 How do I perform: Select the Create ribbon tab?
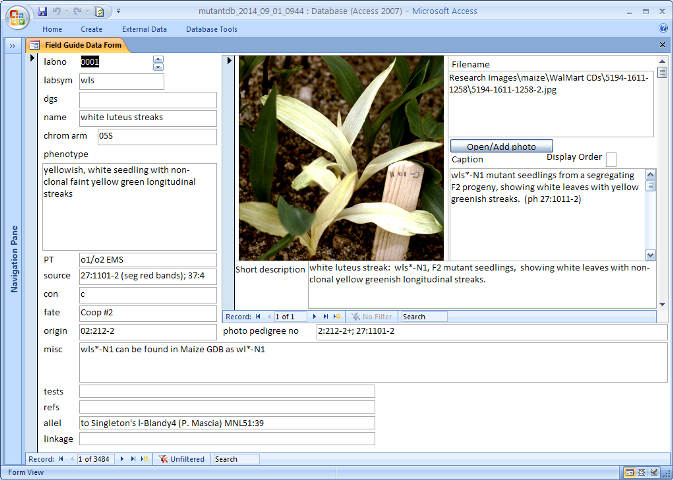point(91,29)
